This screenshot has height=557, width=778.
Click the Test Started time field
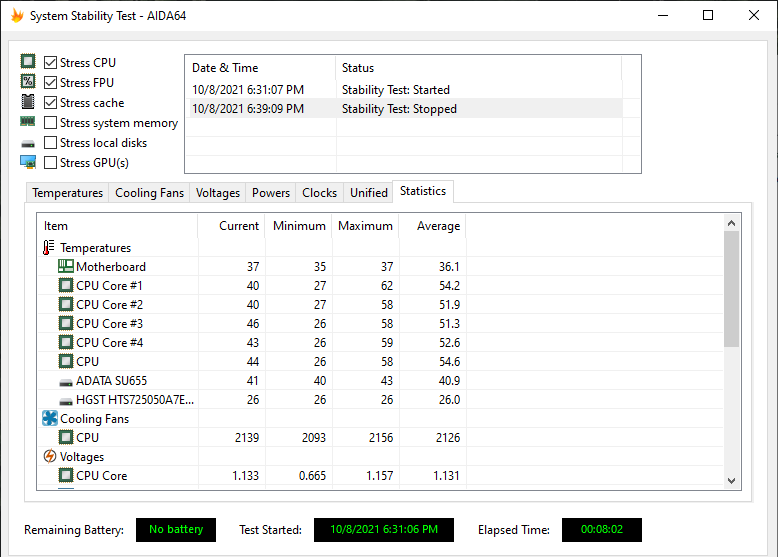click(x=384, y=530)
